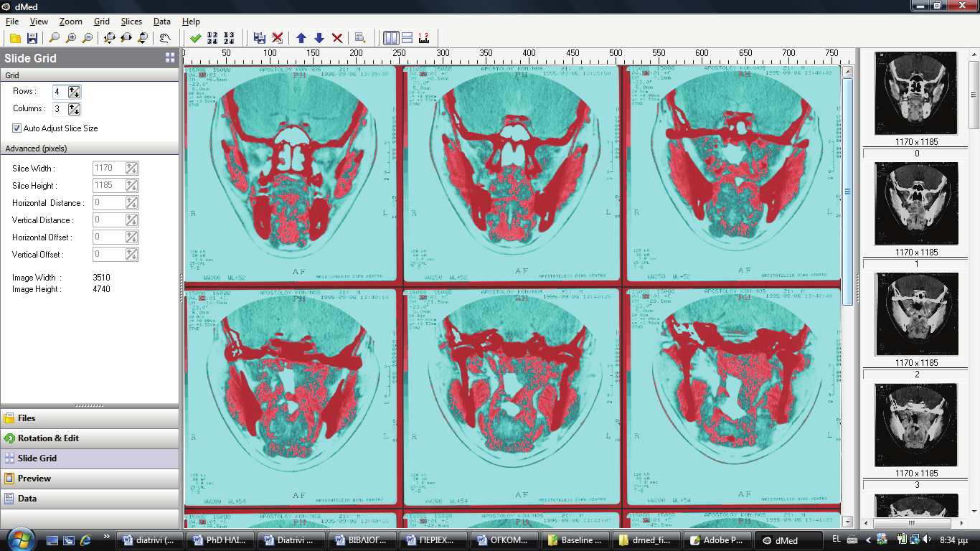This screenshot has height=551, width=980.
Task: Choose column-wise 13/24 slice numbering
Action: 229,38
